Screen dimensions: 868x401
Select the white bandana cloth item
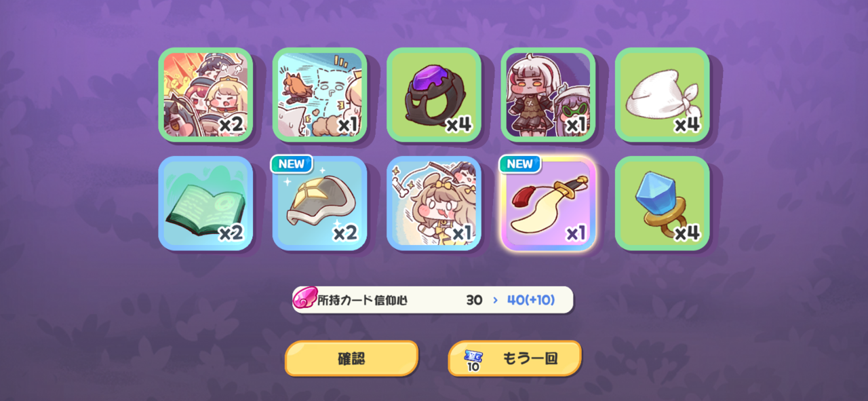(x=663, y=94)
